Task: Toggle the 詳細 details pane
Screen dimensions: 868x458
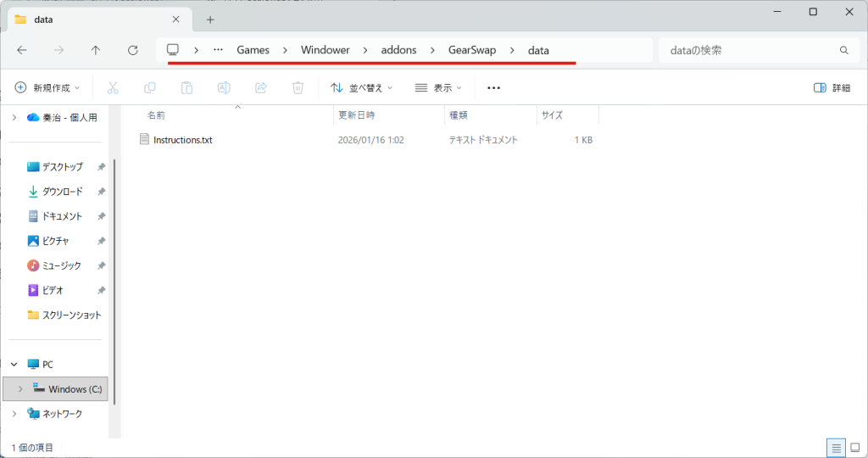Action: pos(832,87)
